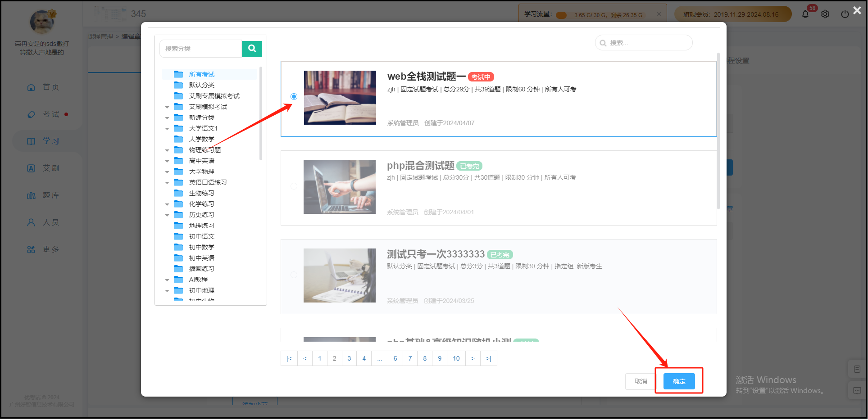Click the user avatar picture
This screenshot has height=420, width=868.
pyautogui.click(x=42, y=22)
